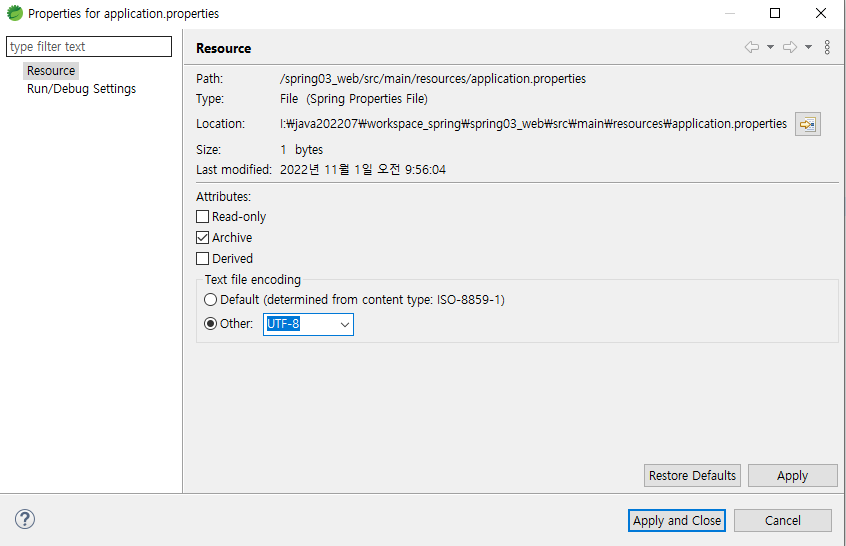
Task: Open the help question mark icon
Action: [x=25, y=519]
